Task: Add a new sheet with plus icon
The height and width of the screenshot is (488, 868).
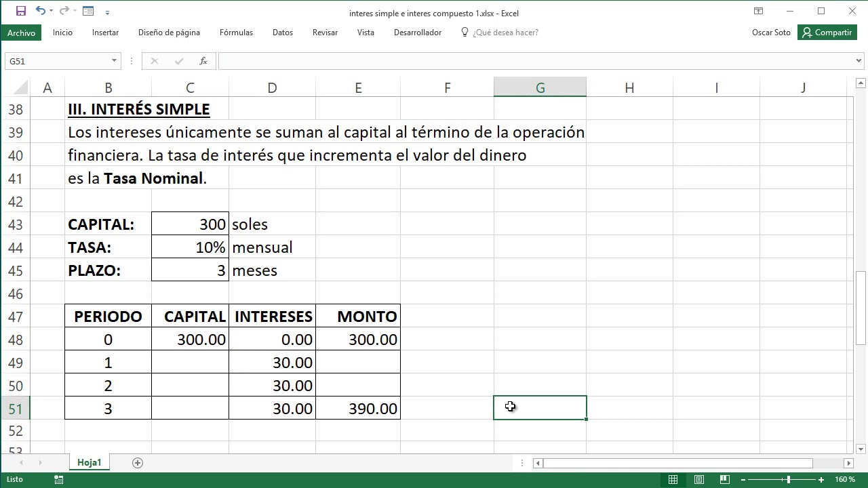Action: tap(138, 462)
